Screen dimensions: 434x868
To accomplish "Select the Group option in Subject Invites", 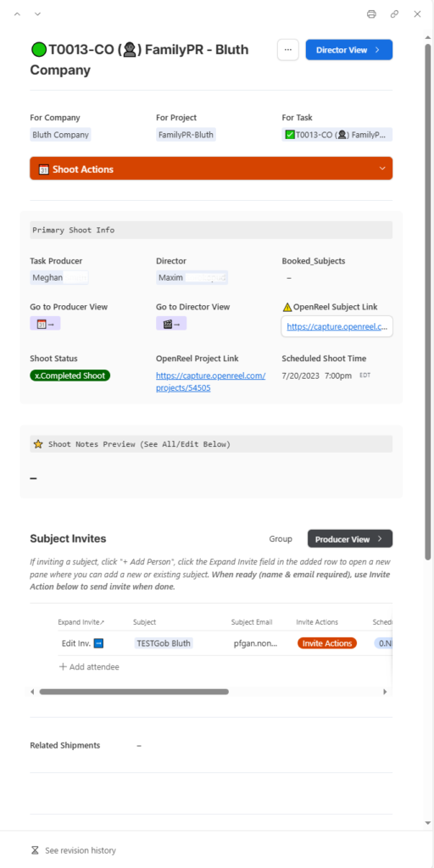I will click(x=281, y=539).
